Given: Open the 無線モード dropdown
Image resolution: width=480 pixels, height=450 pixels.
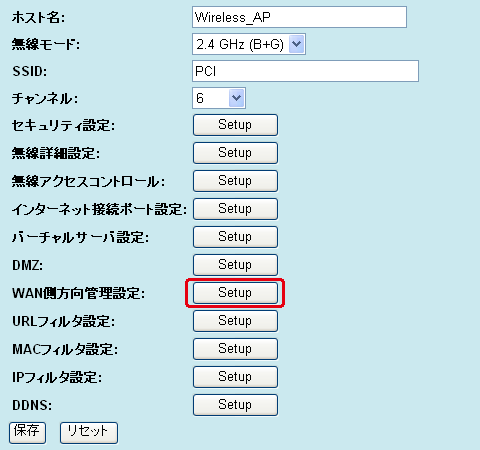Looking at the screenshot, I should point(249,44).
